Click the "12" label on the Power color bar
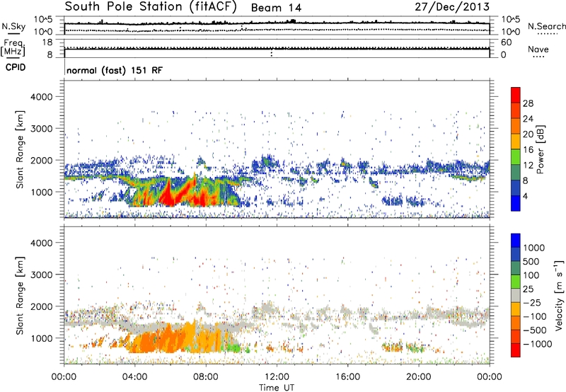 point(528,166)
